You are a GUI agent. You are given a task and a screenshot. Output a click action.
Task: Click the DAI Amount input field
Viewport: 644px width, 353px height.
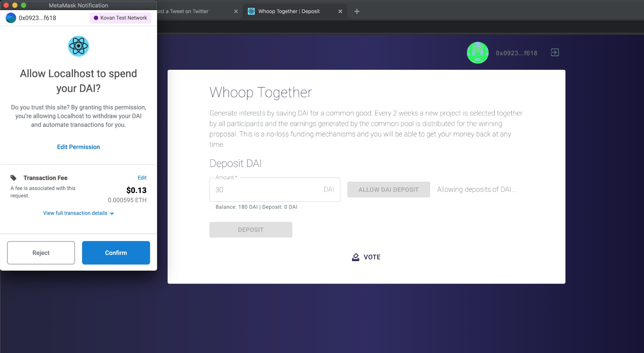click(x=267, y=190)
